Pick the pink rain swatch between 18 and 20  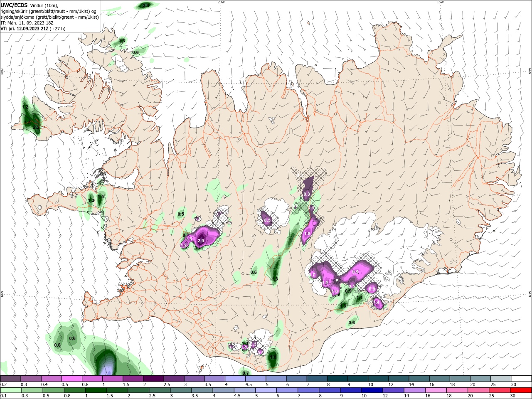[x=458, y=390]
